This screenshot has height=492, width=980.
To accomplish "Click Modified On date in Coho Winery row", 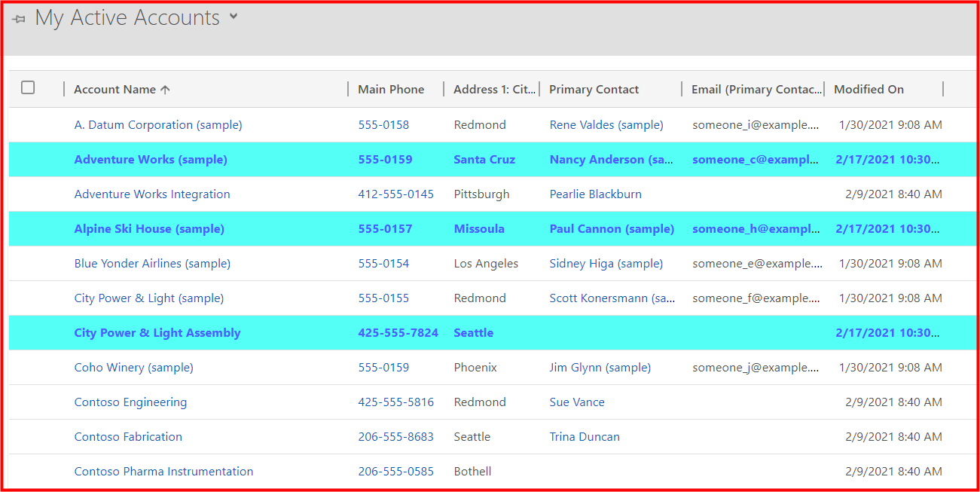I will tap(890, 368).
